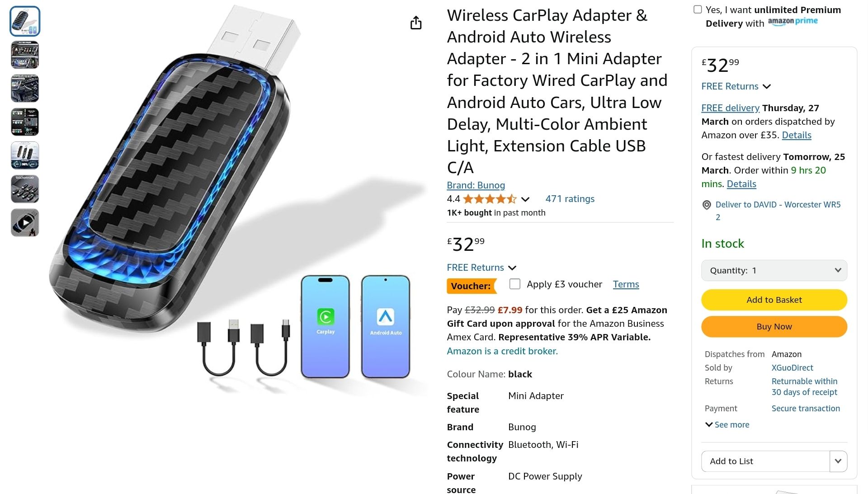The image size is (868, 494).
Task: Enable unlimited Premium Delivery with Prime checkbox
Action: 698,9
